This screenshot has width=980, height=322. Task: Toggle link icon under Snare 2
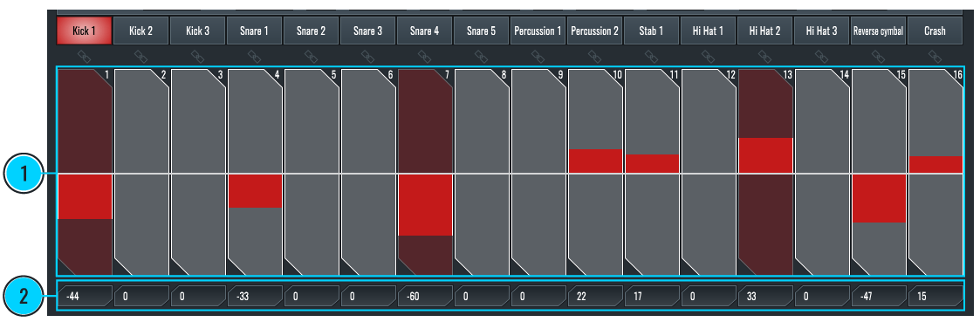(312, 56)
